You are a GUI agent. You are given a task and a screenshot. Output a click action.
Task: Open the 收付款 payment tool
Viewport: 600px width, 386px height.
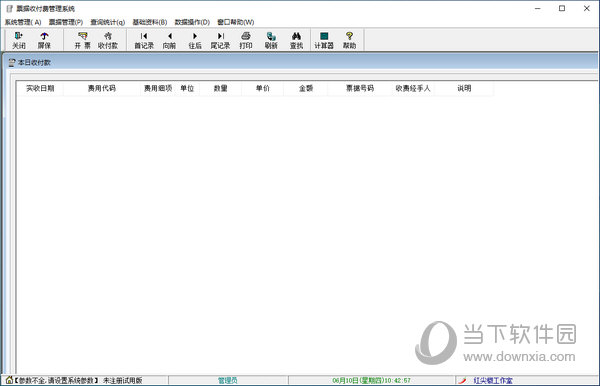108,40
